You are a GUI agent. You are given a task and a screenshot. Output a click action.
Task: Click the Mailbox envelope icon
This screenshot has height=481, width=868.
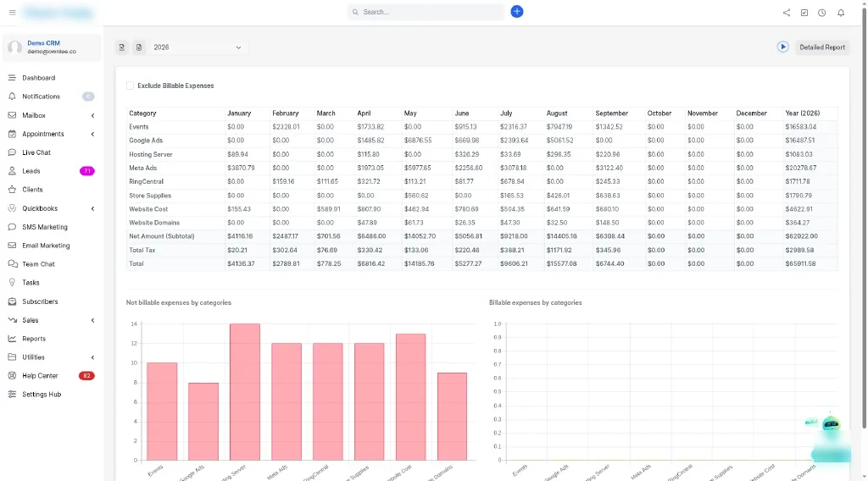pyautogui.click(x=12, y=115)
